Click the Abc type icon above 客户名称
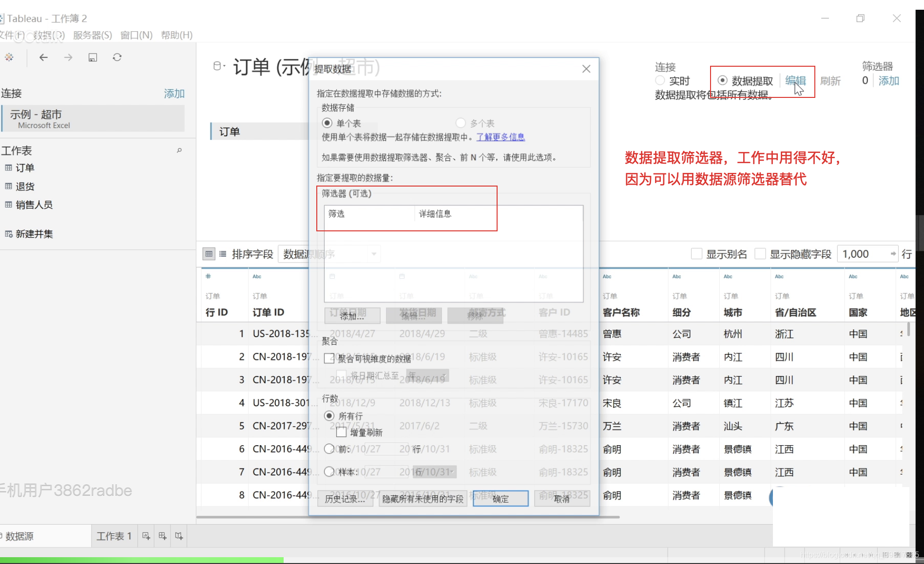Screen dimensions: 924x564 pos(607,276)
